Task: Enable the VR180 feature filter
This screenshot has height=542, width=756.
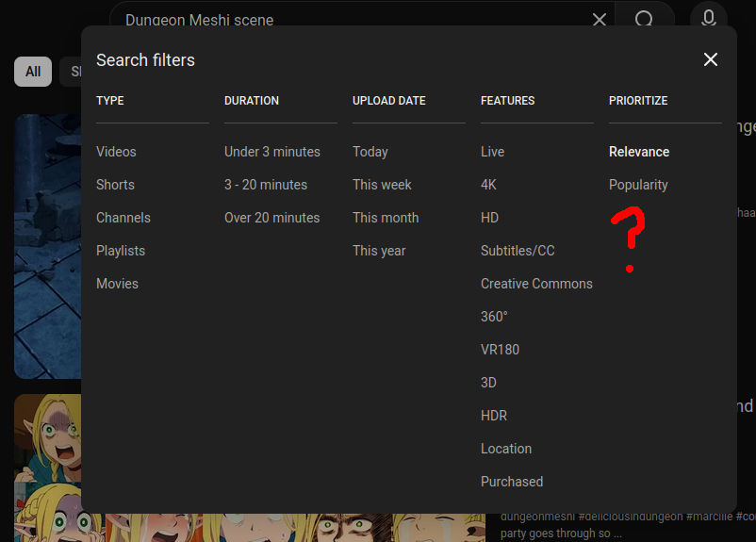Action: click(x=500, y=350)
